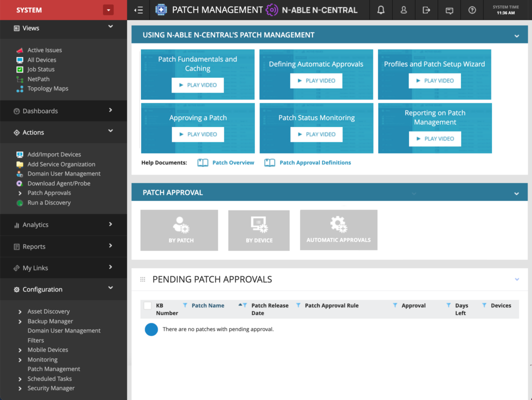Sort by Patch Release Date ascending
Viewport: 532px width, 400px height.
coord(239,303)
